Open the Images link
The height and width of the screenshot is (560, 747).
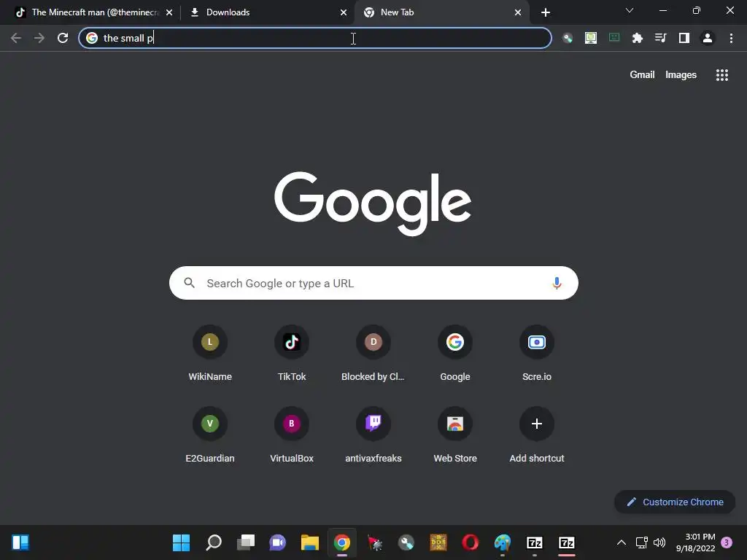(681, 75)
